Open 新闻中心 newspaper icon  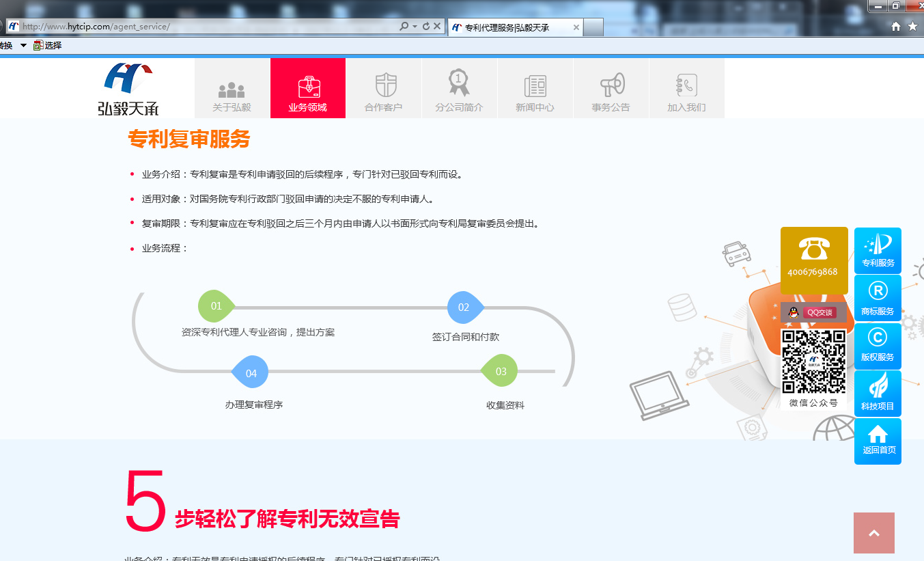coord(535,89)
